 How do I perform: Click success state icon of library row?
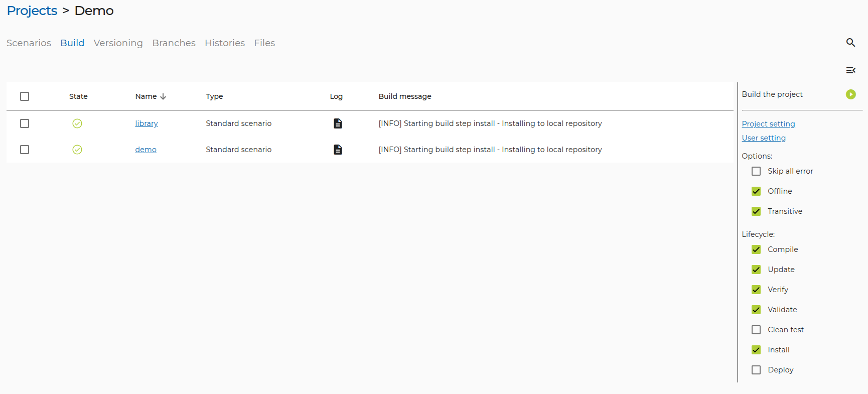77,123
